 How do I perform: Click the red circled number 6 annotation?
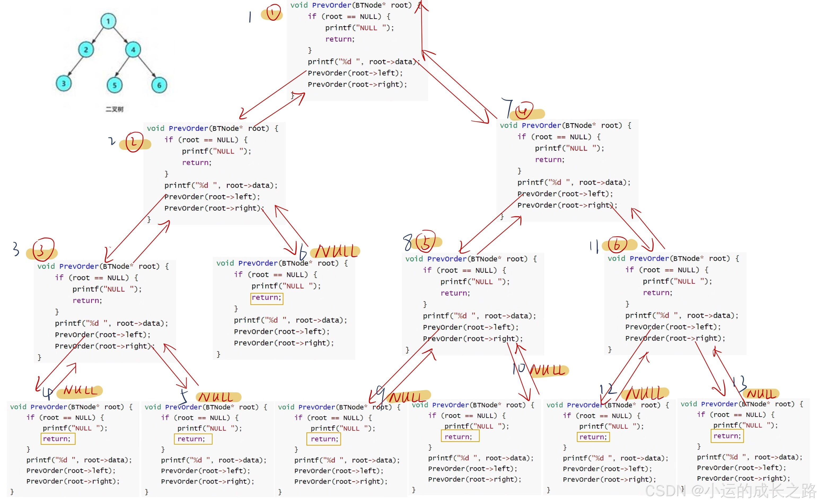coord(617,245)
